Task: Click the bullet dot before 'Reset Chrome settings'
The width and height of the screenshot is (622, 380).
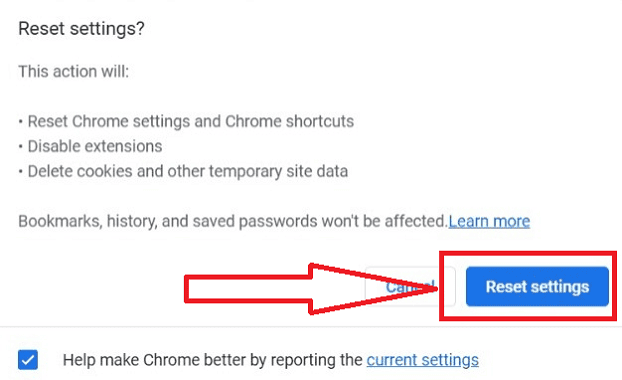Action: [21, 122]
